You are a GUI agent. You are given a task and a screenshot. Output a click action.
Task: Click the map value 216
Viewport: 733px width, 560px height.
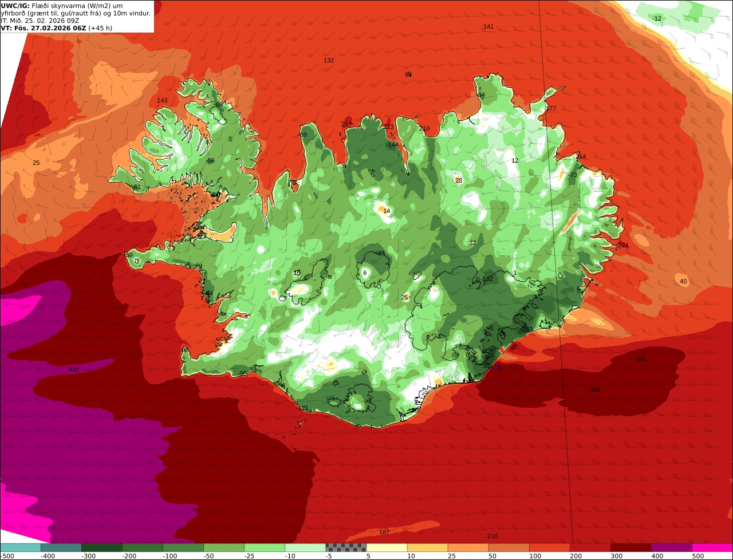coord(492,537)
